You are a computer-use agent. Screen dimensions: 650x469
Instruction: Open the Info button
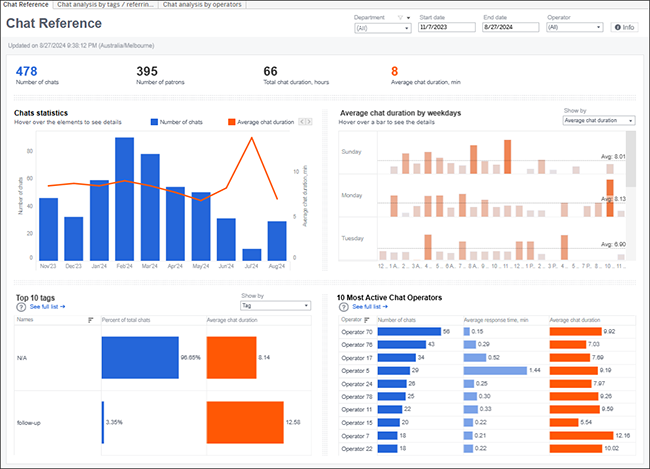624,27
